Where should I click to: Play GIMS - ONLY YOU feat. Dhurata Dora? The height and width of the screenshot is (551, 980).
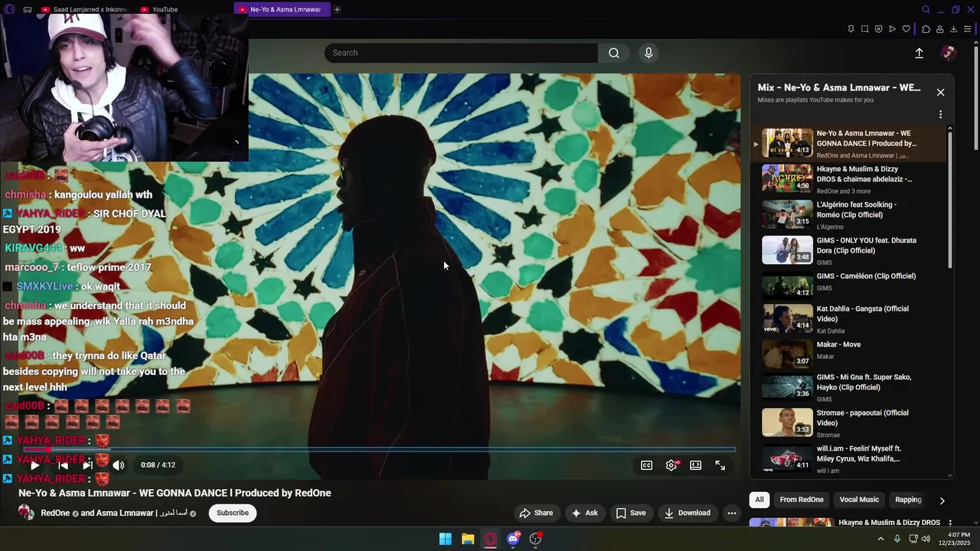[848, 250]
